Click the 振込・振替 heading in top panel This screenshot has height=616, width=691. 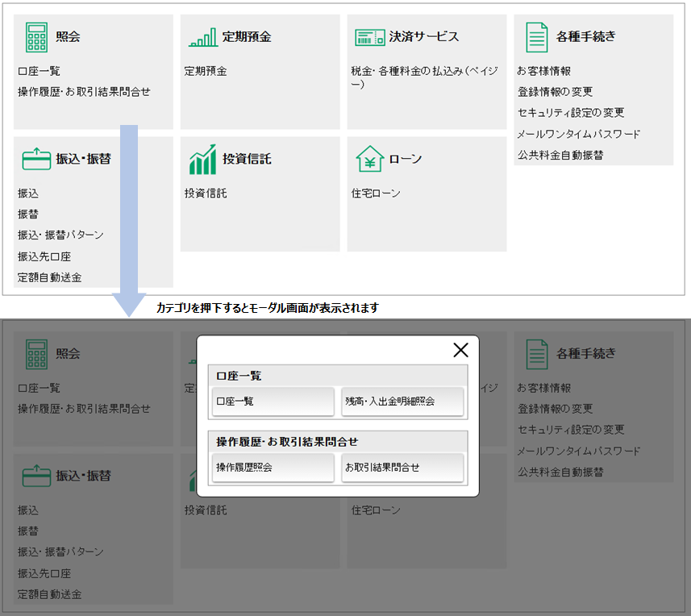[83, 159]
